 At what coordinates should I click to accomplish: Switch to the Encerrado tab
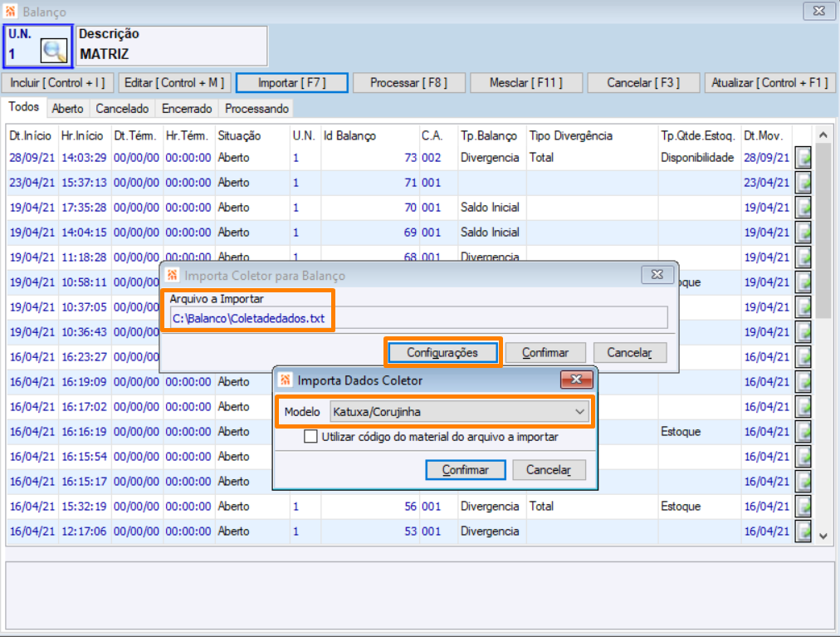187,108
